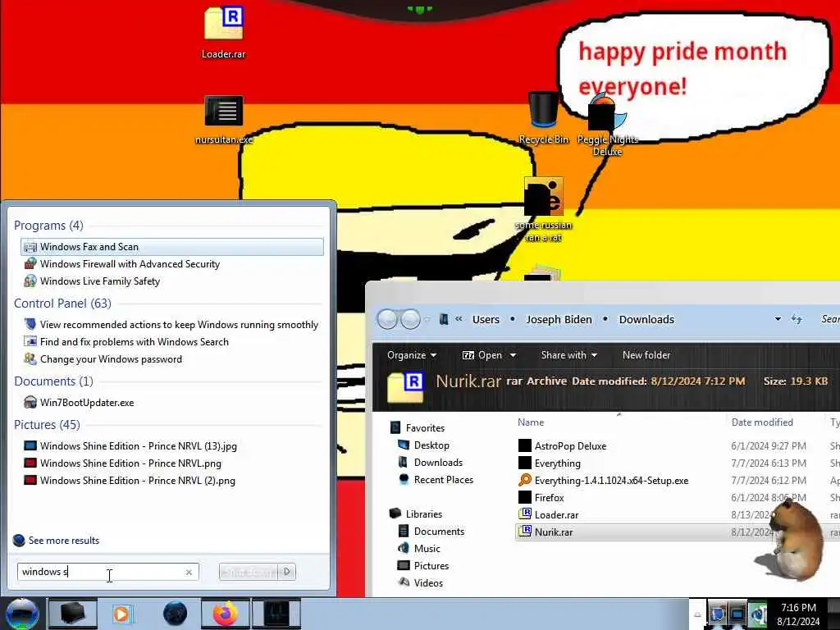Open the address bar history dropdown
Image resolution: width=840 pixels, height=630 pixels.
(778, 319)
